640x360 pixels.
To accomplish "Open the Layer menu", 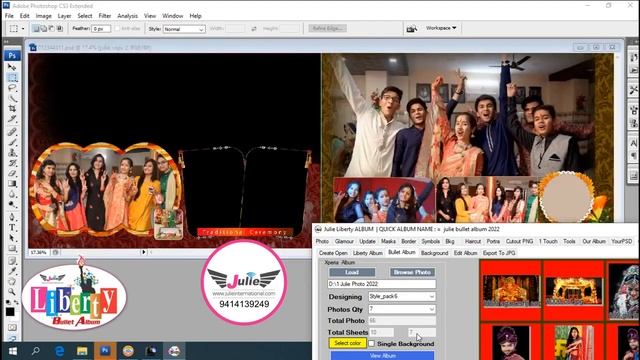I will [64, 16].
